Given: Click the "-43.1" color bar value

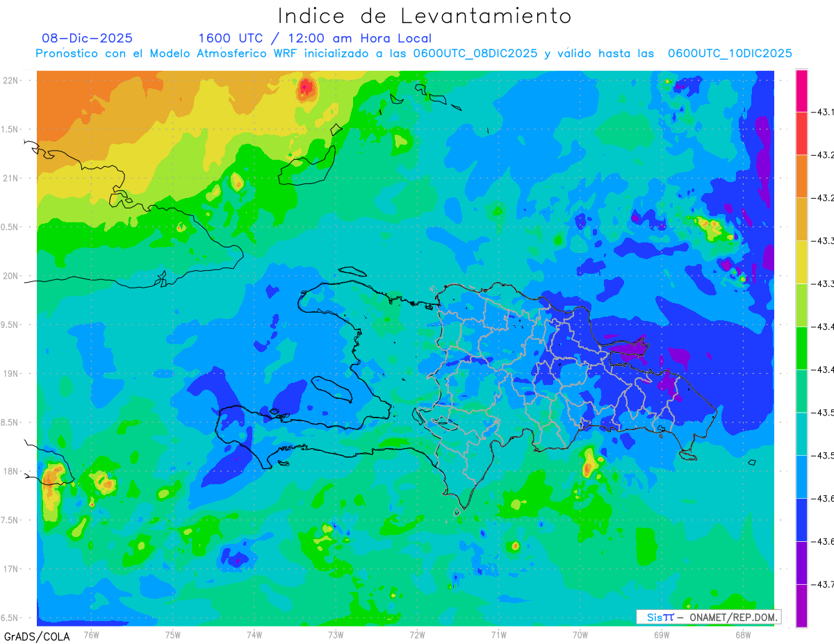Looking at the screenshot, I should (824, 111).
